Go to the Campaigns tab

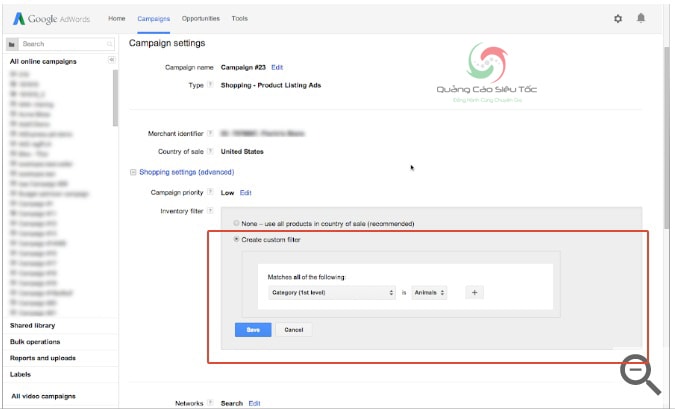pyautogui.click(x=154, y=19)
